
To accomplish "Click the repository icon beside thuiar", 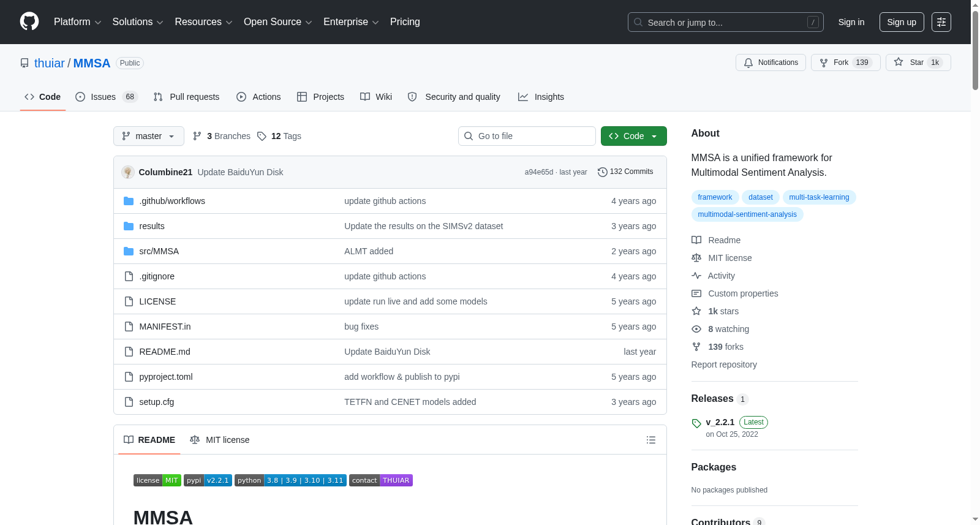I will pyautogui.click(x=24, y=63).
